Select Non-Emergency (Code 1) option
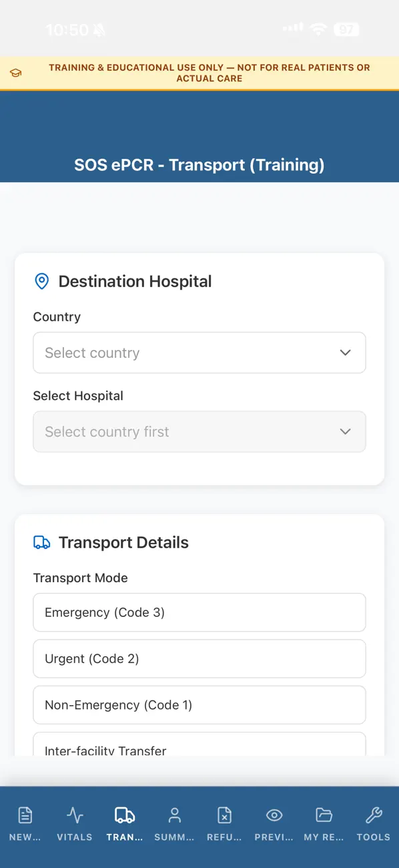Viewport: 399px width, 868px height. tap(199, 704)
